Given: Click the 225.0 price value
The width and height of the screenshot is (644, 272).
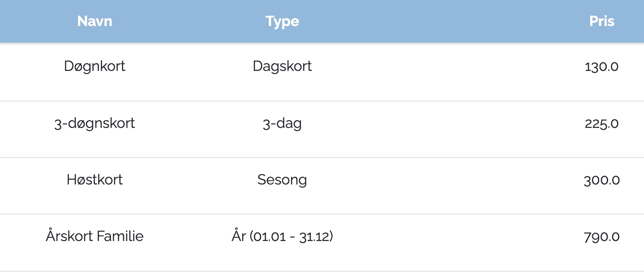Looking at the screenshot, I should [x=602, y=123].
